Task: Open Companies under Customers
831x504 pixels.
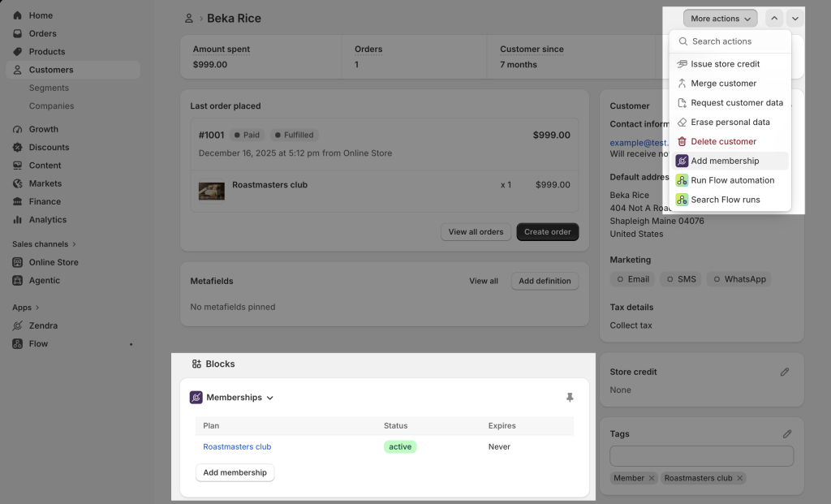Action: (51, 106)
